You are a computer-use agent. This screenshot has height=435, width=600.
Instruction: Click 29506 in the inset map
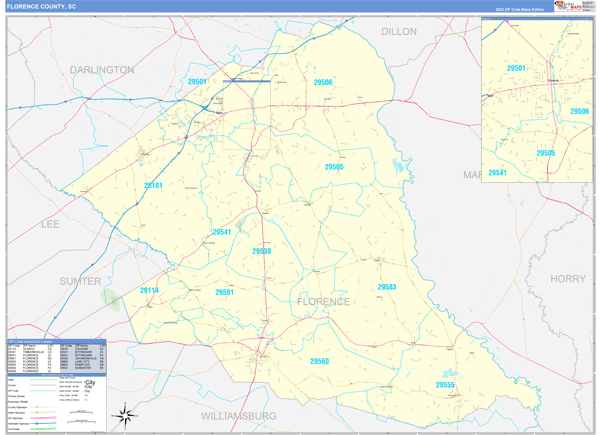(579, 111)
